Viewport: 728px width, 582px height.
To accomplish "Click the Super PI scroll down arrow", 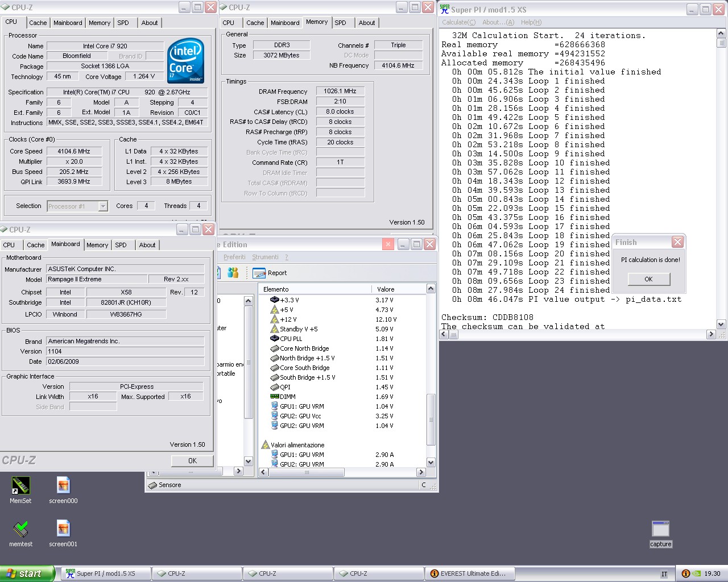I will coord(721,325).
